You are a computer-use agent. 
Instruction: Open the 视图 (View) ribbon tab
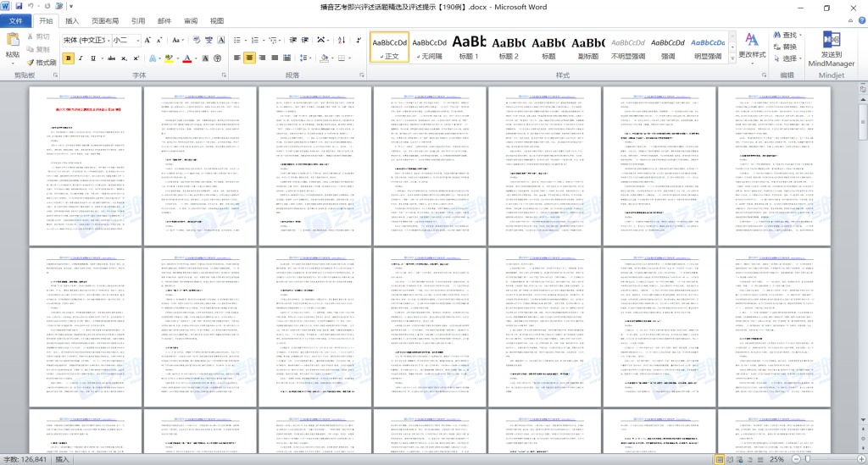coord(217,20)
